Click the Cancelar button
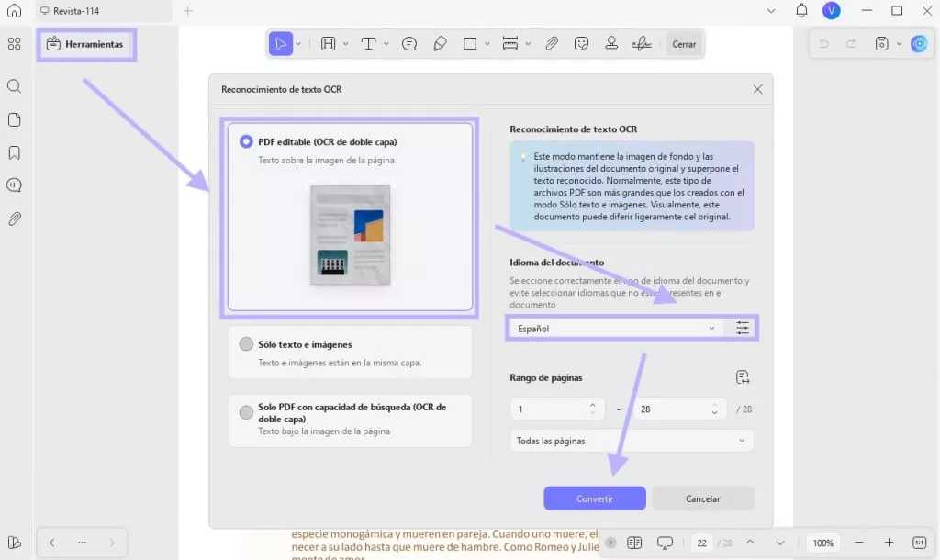The image size is (940, 560). click(x=702, y=498)
